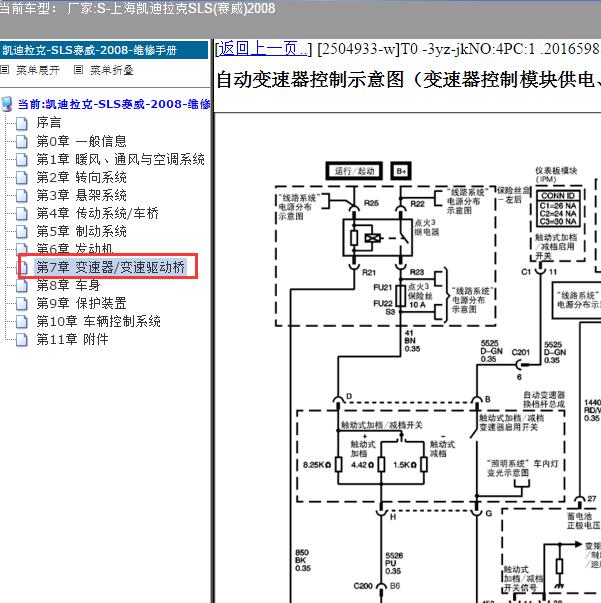Click the page icon next to 第10章

click(x=22, y=321)
